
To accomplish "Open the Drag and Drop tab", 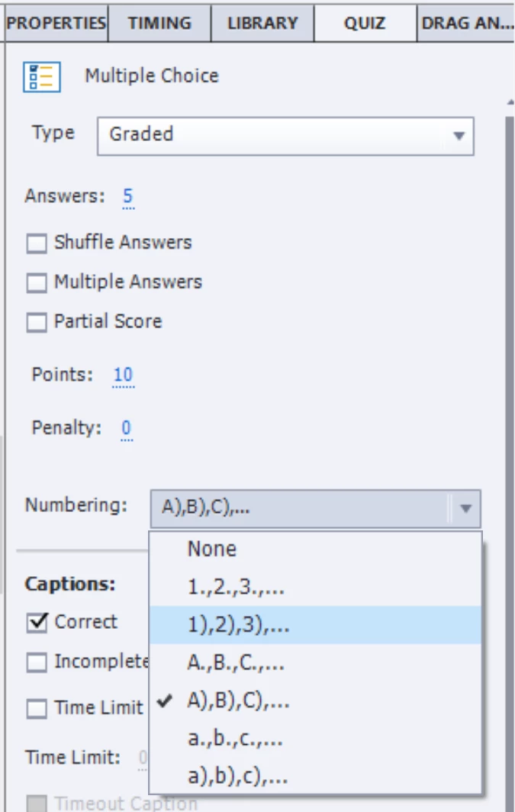I will pyautogui.click(x=466, y=24).
